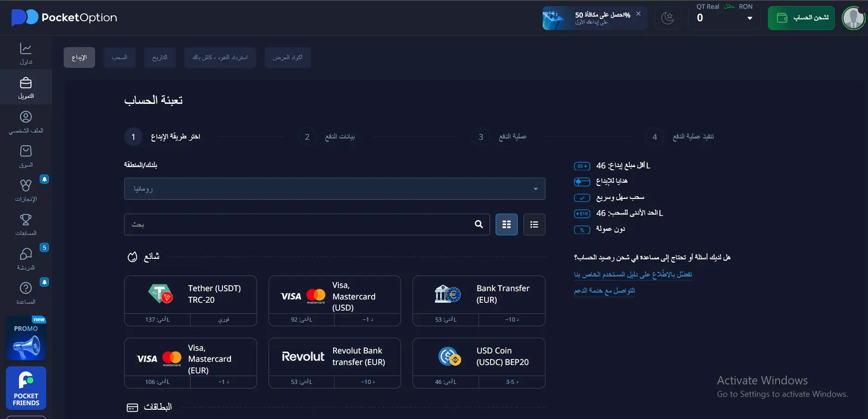
Task: Click the USD Coin BEP20 icon
Action: [449, 356]
